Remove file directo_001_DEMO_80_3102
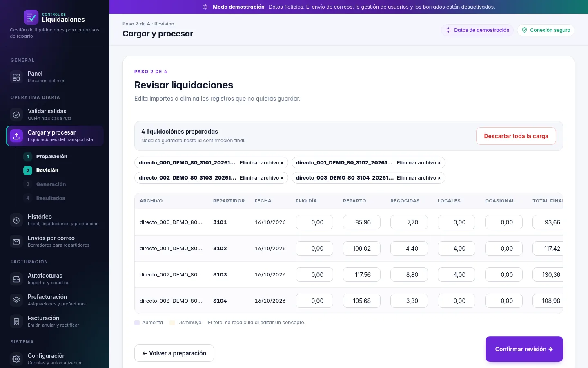588x368 pixels. point(419,163)
